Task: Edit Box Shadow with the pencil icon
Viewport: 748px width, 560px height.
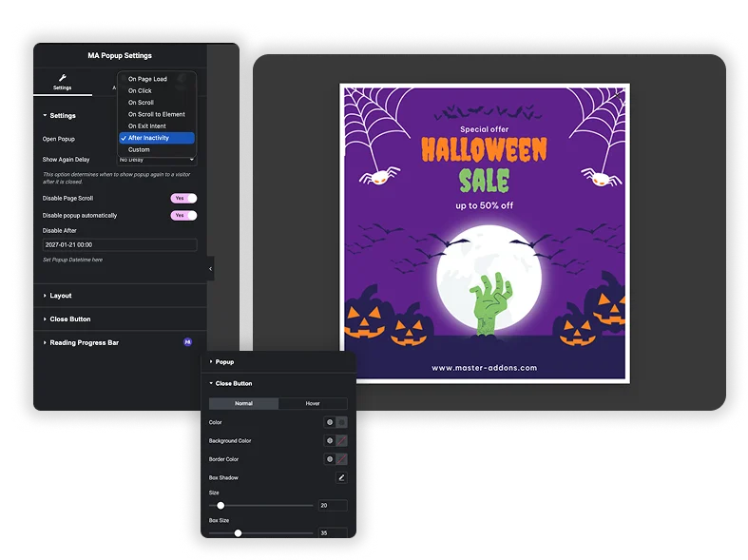Action: click(x=341, y=477)
